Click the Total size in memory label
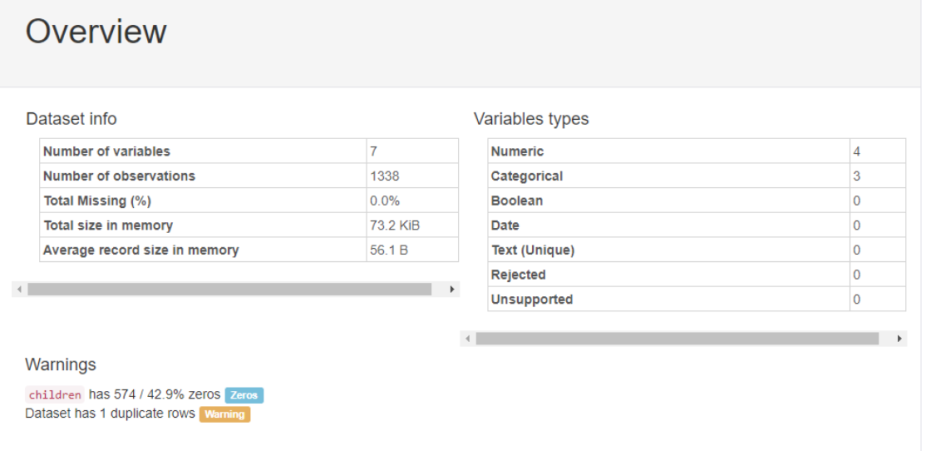The image size is (936, 451). [x=108, y=226]
